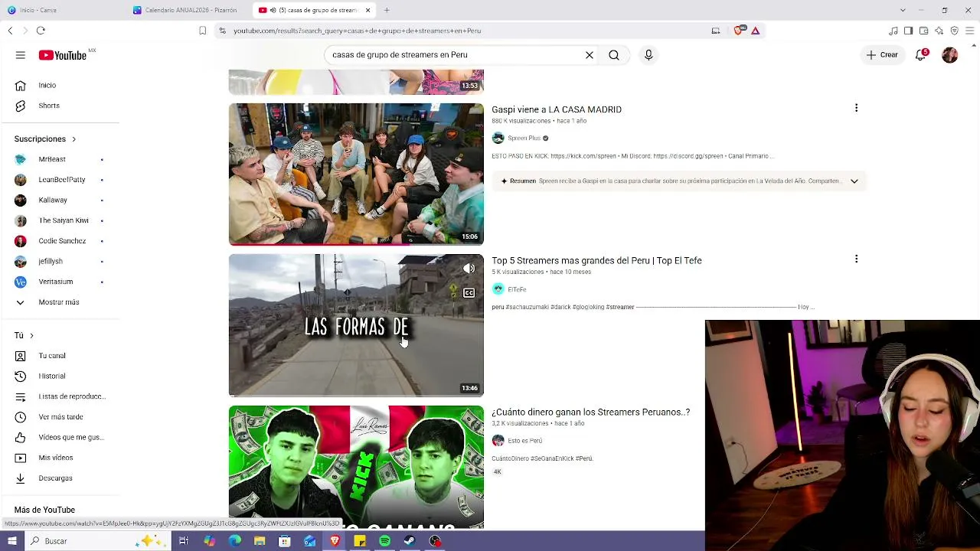
Task: Visit the ElTeFe channel
Action: coord(517,289)
